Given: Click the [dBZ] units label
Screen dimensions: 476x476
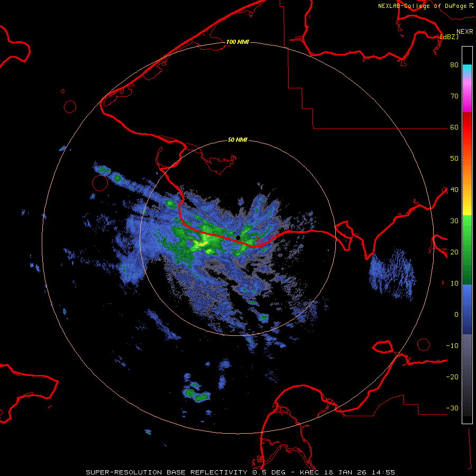Looking at the screenshot, I should (449, 36).
